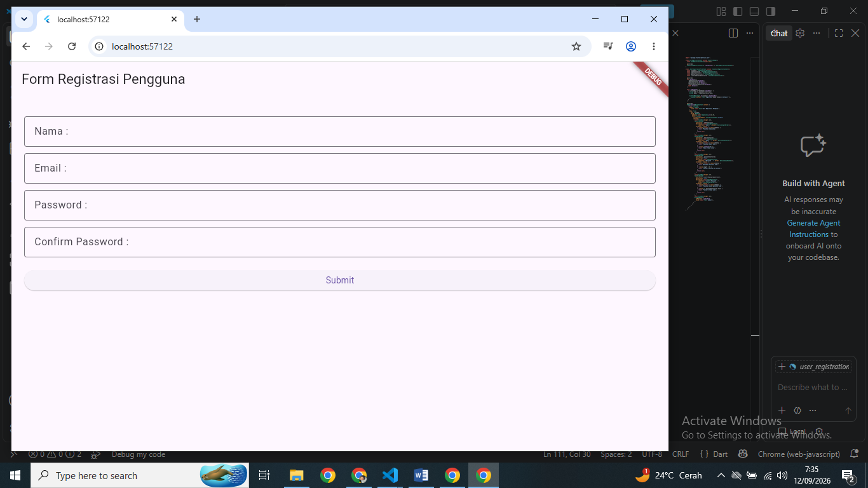This screenshot has width=868, height=488.
Task: Focus the Confirm Password input field
Action: 340,242
